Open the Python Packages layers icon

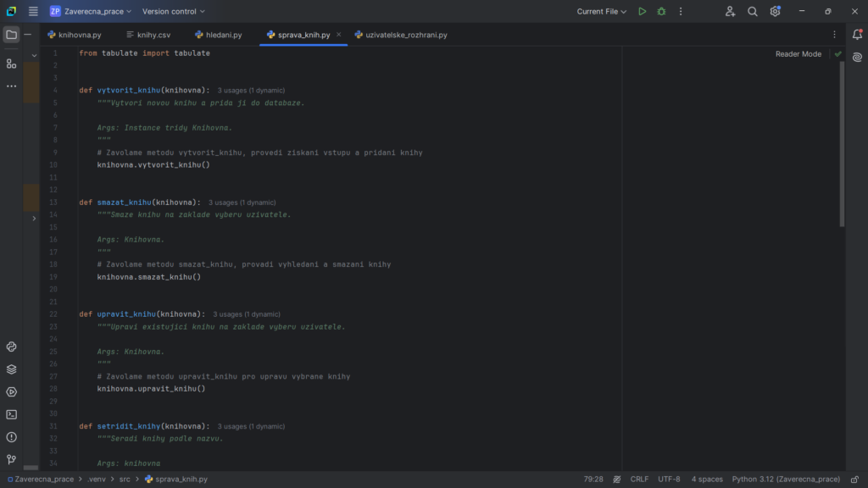point(11,369)
